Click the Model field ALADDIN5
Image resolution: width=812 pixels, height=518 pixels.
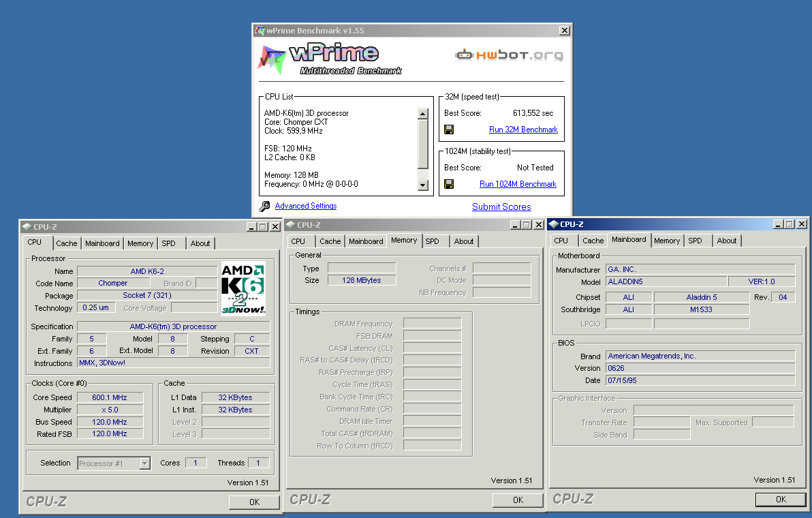coord(666,281)
